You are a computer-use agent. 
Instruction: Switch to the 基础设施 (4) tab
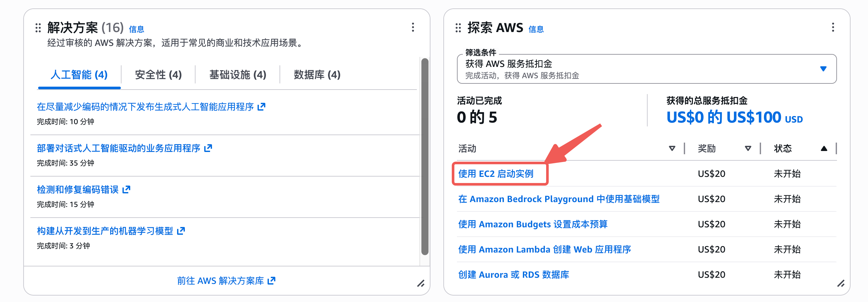238,74
